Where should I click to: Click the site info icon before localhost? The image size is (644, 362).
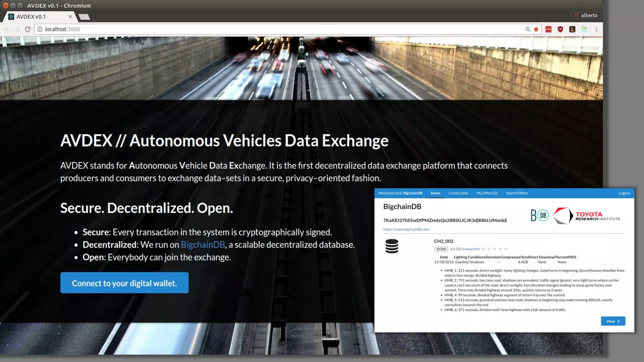[x=40, y=29]
